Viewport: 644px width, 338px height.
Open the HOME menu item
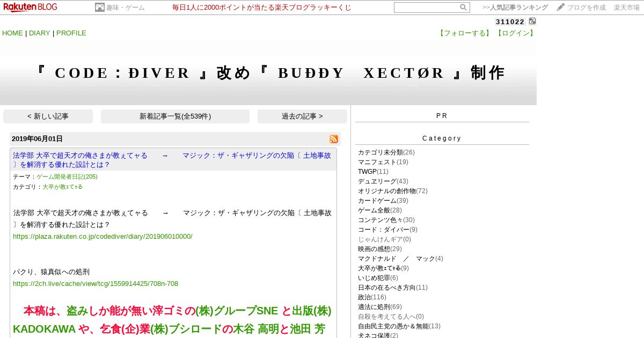[x=12, y=33]
